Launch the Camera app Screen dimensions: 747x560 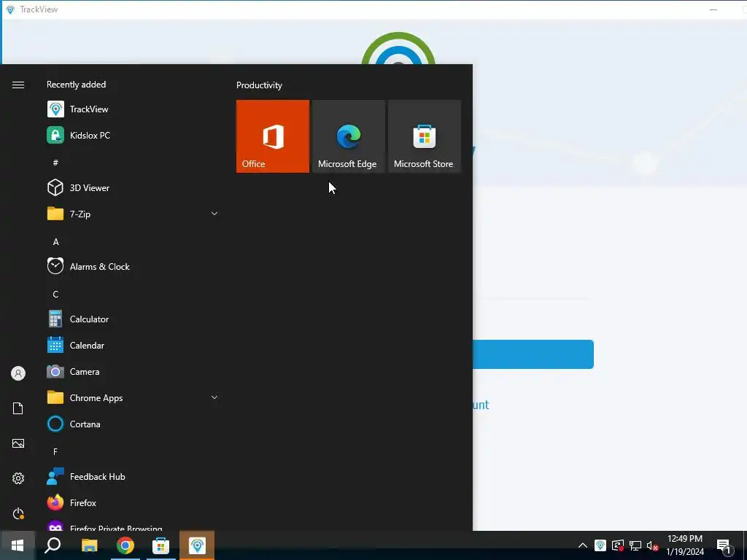coord(133,371)
